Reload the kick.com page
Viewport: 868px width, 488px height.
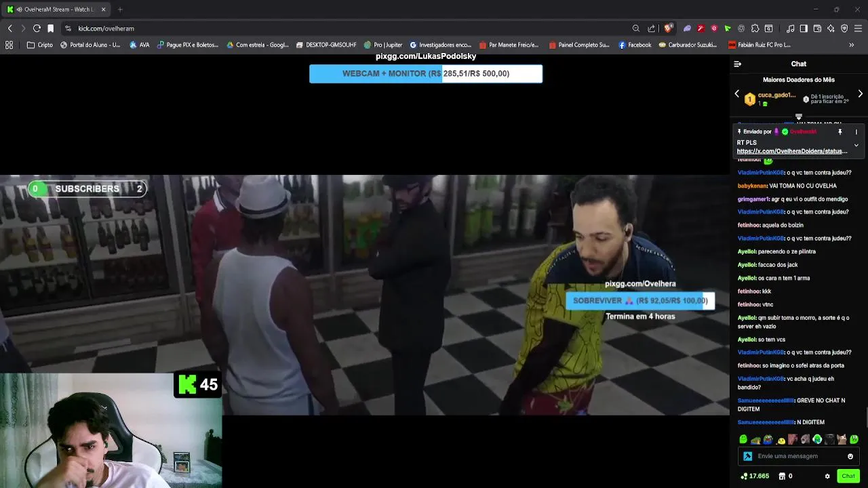pyautogui.click(x=37, y=28)
